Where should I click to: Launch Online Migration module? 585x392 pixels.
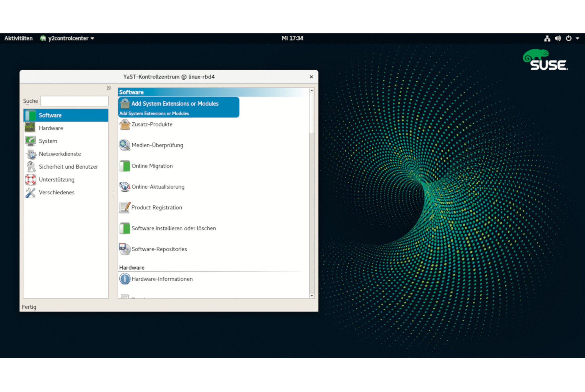(x=152, y=166)
